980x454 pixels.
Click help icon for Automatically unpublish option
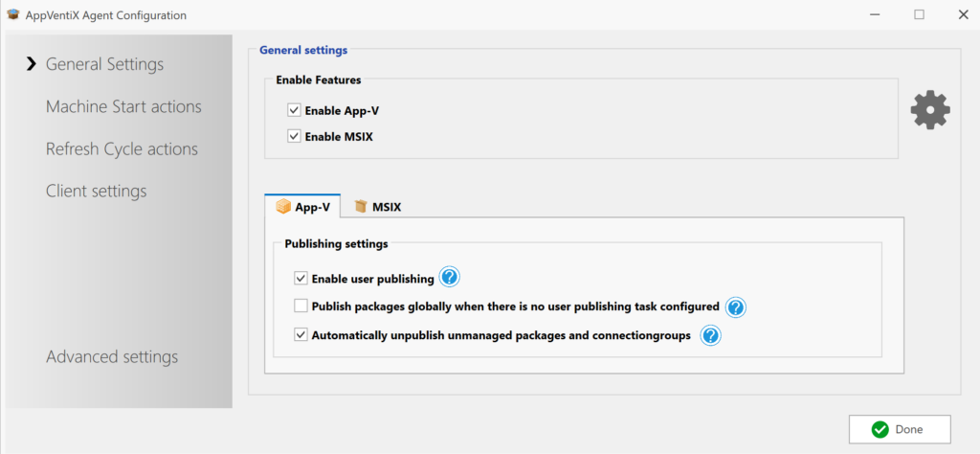tap(710, 336)
